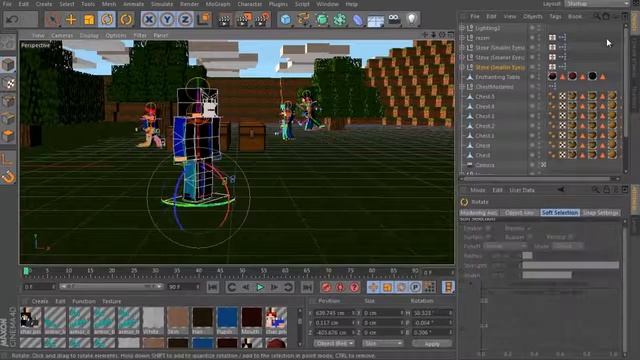This screenshot has height=360, width=640.
Task: Expand the ChestMastered group
Action: pyautogui.click(x=462, y=87)
